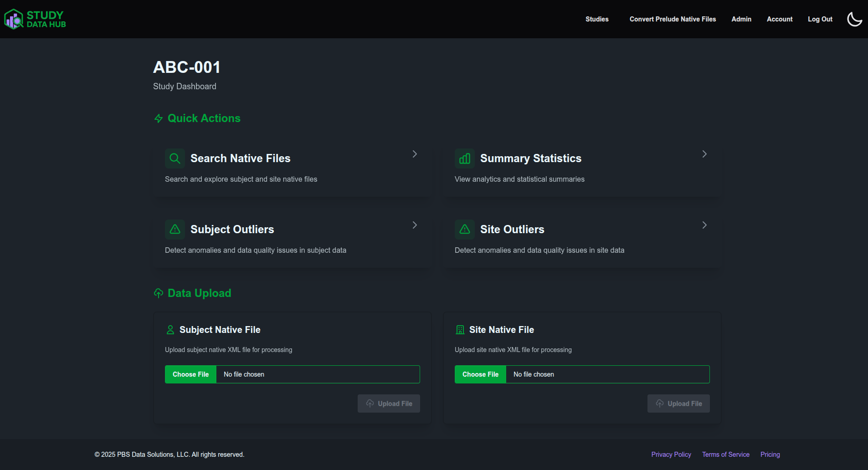Expand the Search Native Files card chevron
The width and height of the screenshot is (868, 470).
(415, 154)
